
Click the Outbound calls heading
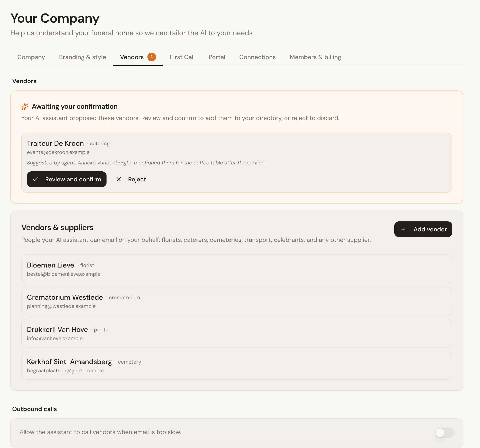coord(35,409)
